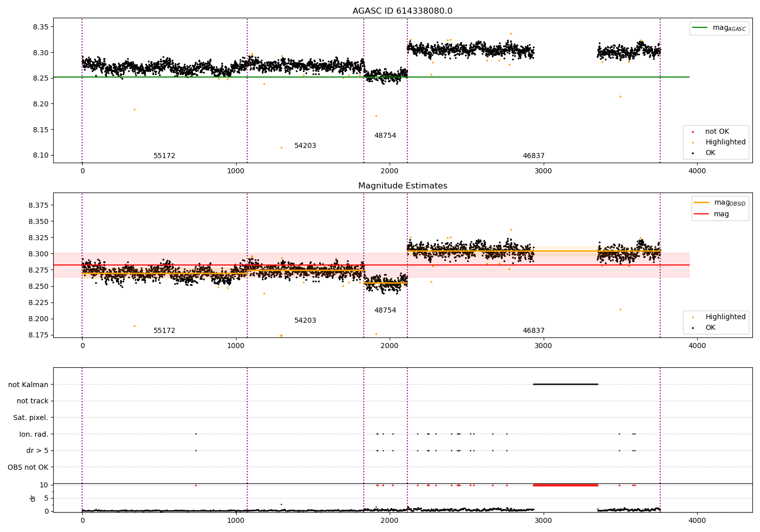This screenshot has width=760, height=532.
Task: Click the 'dr > 5' row label
Action: pos(37,451)
